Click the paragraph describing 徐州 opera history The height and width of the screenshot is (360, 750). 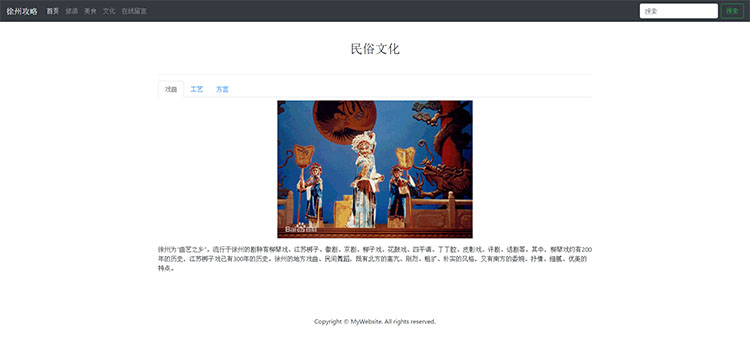[375, 259]
